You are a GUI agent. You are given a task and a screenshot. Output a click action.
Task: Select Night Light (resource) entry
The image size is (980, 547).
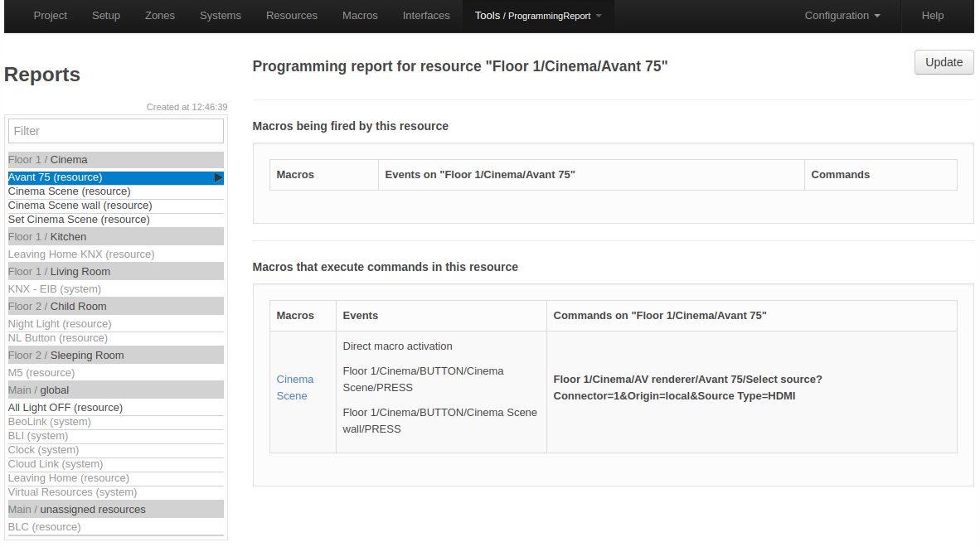click(115, 324)
